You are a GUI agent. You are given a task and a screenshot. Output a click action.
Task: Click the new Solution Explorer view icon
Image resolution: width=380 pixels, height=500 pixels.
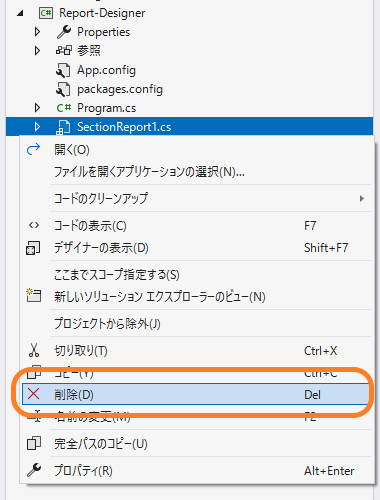tap(33, 295)
